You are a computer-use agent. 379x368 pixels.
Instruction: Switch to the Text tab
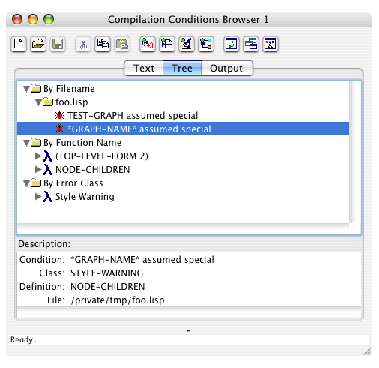click(144, 68)
